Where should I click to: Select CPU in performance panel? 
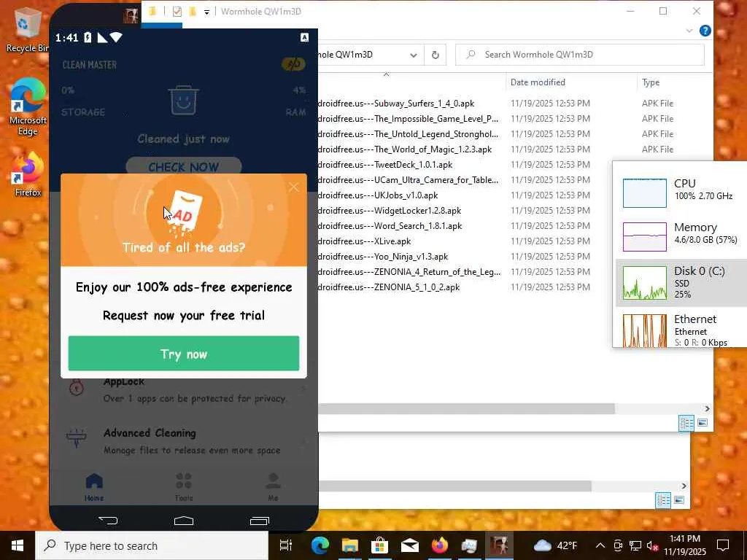[681, 192]
